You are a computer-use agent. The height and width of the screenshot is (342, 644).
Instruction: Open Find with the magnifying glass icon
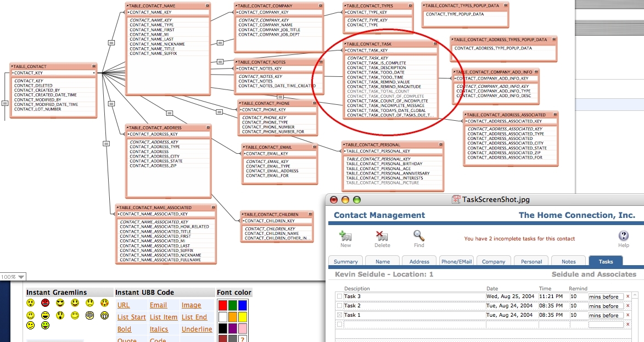click(x=418, y=236)
